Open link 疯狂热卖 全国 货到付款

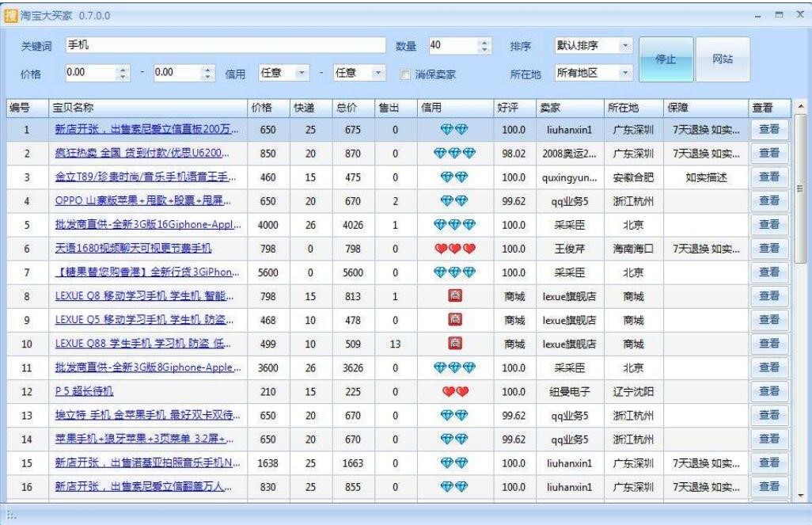(x=142, y=154)
